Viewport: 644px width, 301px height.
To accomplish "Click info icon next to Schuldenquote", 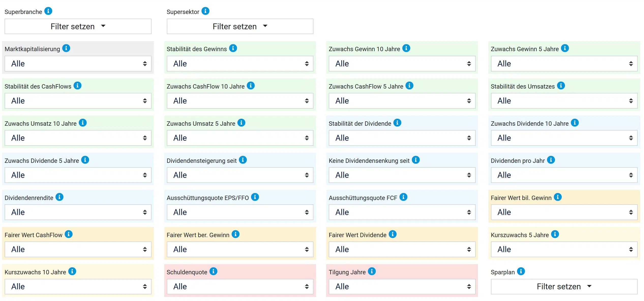I will coord(213,271).
